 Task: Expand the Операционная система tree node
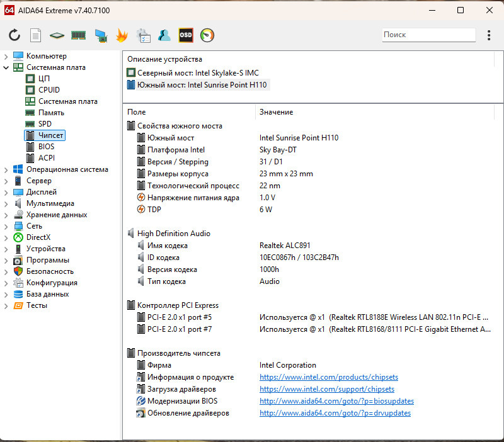click(x=6, y=169)
